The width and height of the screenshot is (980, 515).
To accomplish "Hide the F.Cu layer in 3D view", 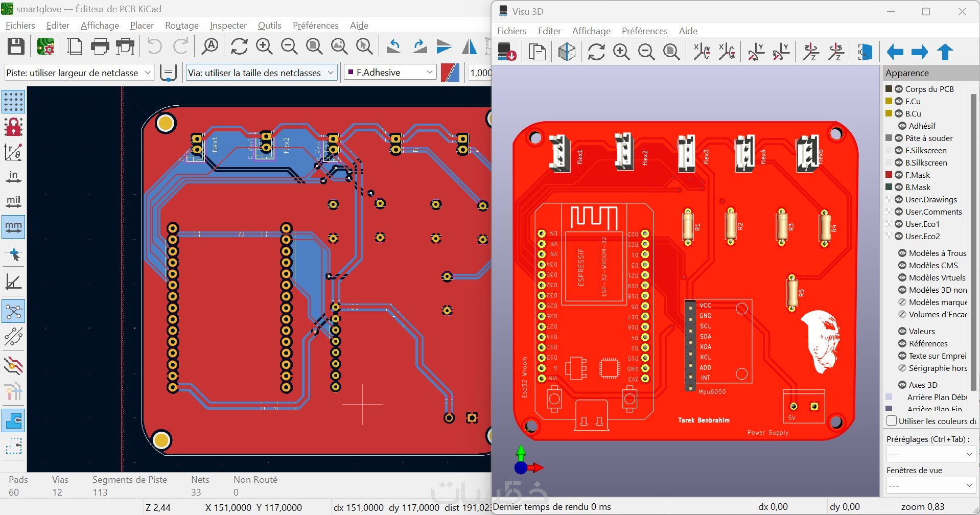I will pos(899,101).
